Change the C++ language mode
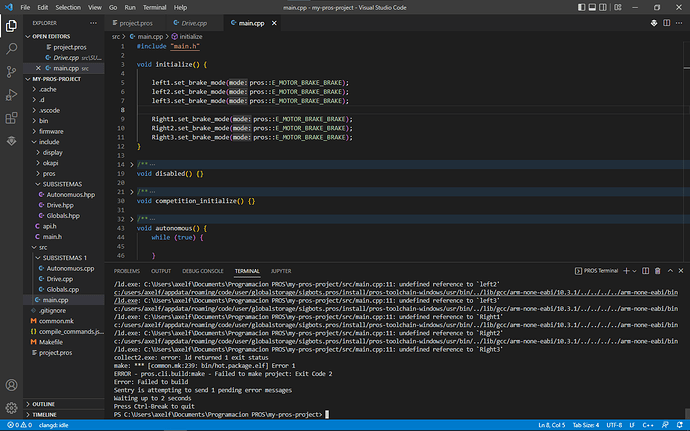Image resolution: width=690 pixels, height=431 pixels. click(648, 425)
